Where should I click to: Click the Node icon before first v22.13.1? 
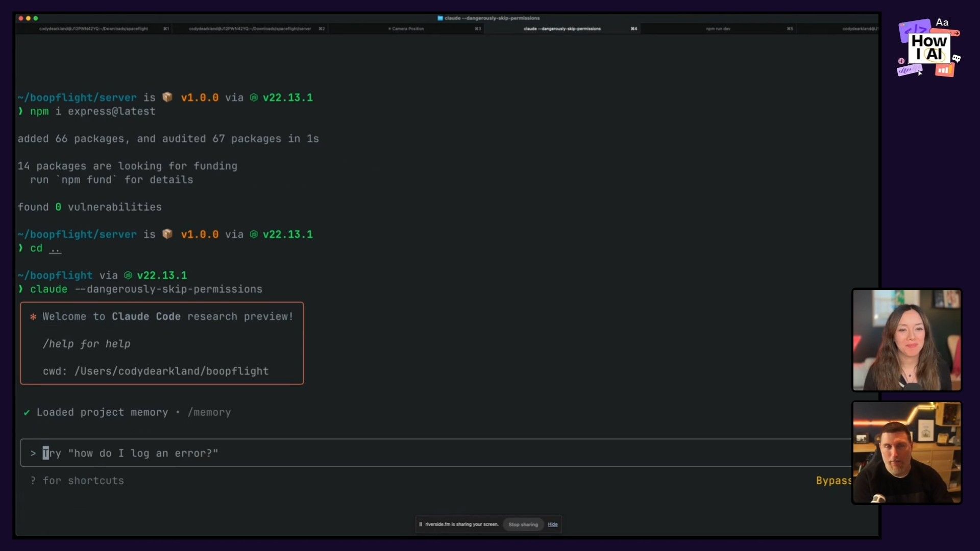click(x=254, y=97)
